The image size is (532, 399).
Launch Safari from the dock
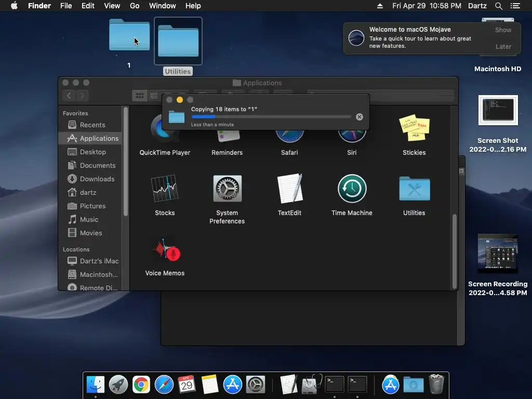(x=164, y=384)
